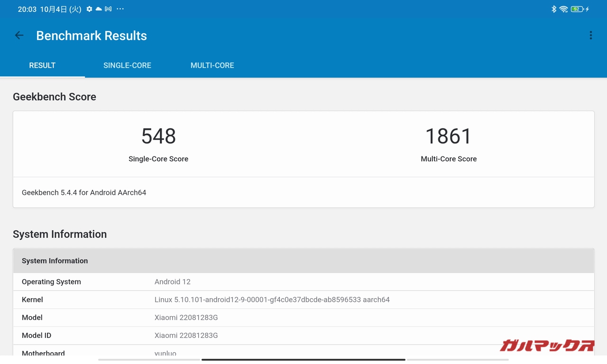
Task: Tap the 1861 Multi-Core Score
Action: click(449, 136)
